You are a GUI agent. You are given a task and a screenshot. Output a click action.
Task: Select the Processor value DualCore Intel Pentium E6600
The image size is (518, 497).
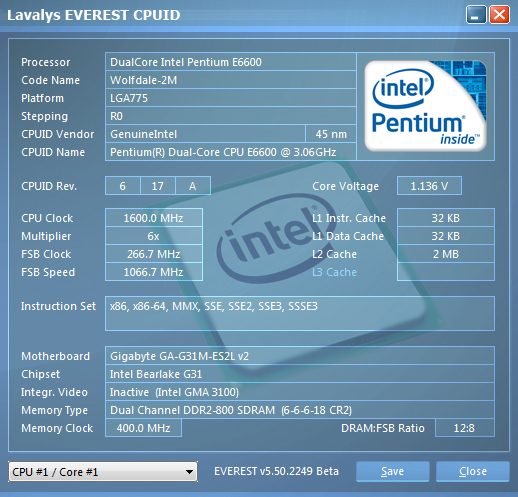(x=231, y=62)
